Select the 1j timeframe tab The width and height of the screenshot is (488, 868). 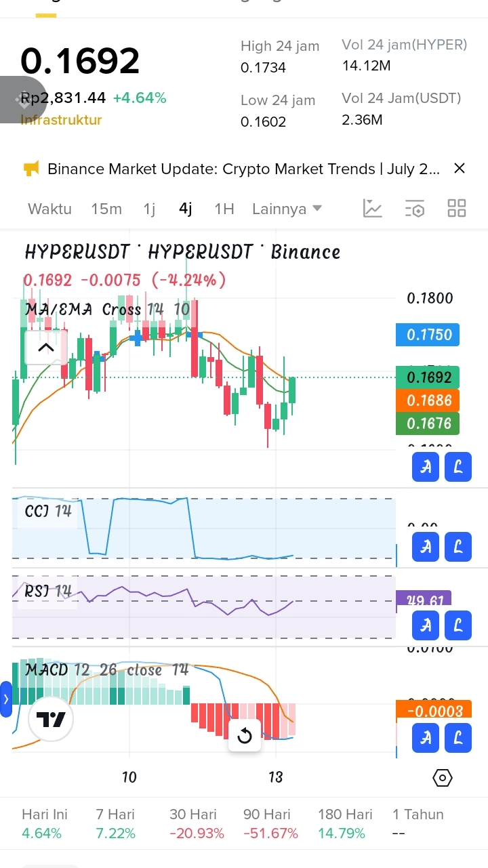(x=149, y=209)
